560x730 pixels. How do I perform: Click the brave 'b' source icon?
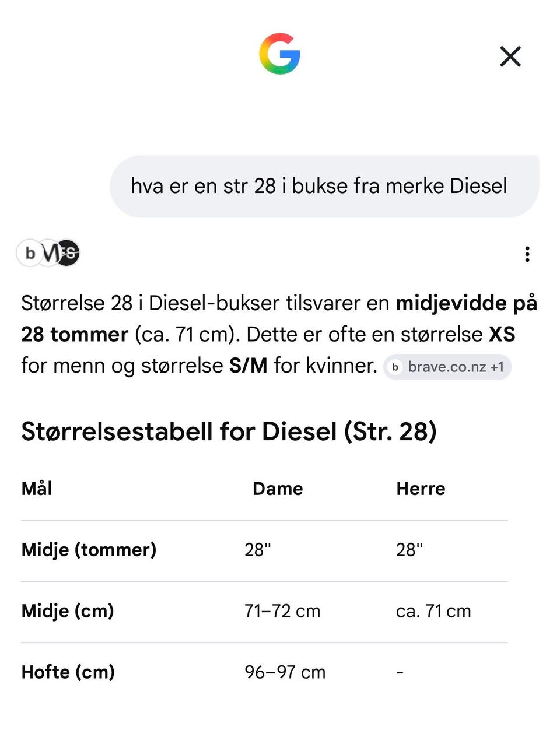point(29,253)
